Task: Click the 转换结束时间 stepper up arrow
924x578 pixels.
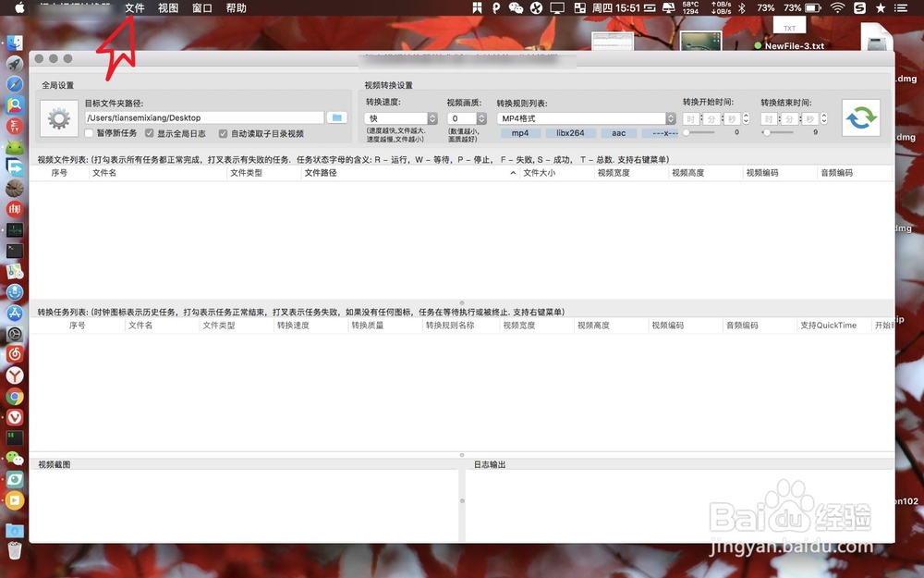Action: point(824,115)
